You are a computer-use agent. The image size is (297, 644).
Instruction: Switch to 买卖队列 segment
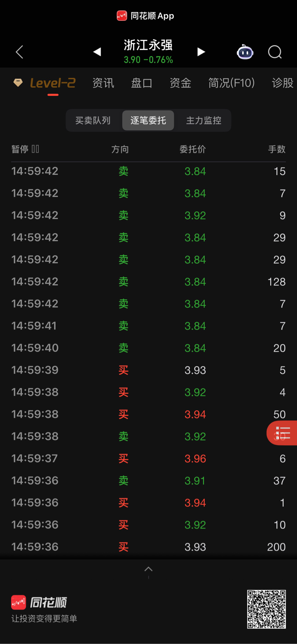tap(93, 120)
